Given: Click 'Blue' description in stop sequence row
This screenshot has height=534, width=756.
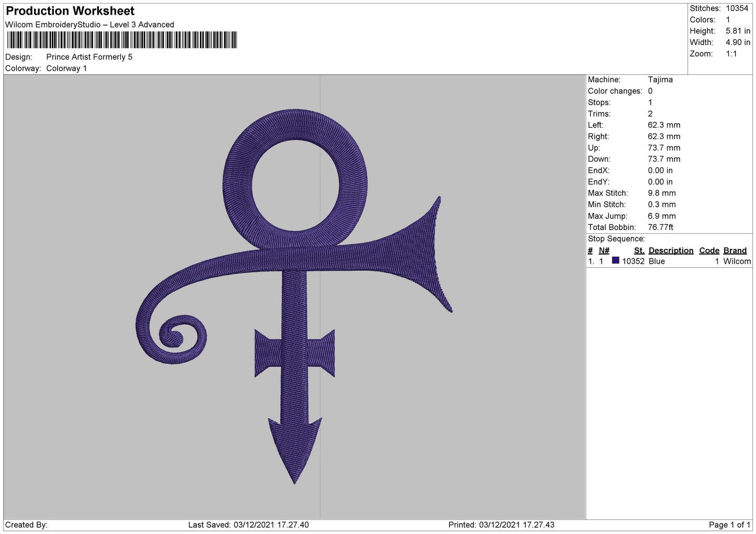Looking at the screenshot, I should tap(657, 261).
